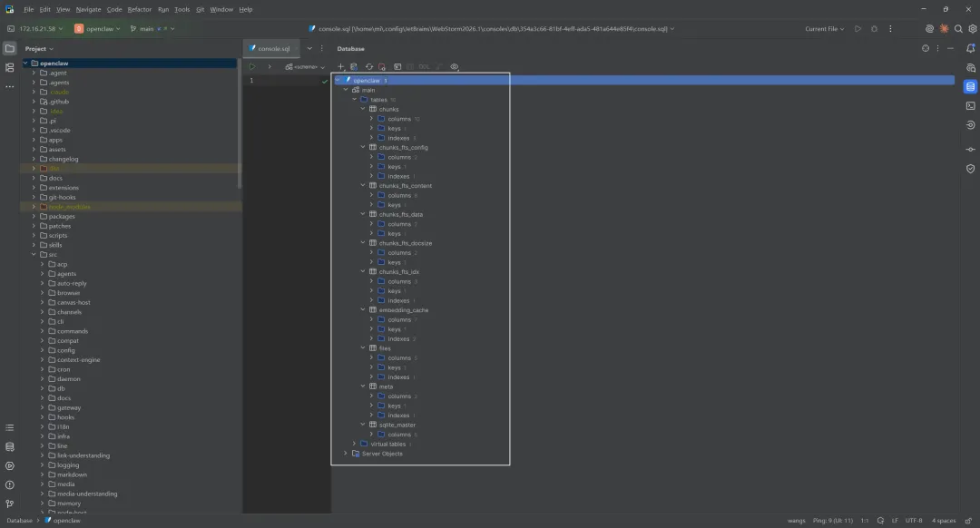Open the openclaw project dropdown
Image resolution: width=980 pixels, height=528 pixels.
97,29
